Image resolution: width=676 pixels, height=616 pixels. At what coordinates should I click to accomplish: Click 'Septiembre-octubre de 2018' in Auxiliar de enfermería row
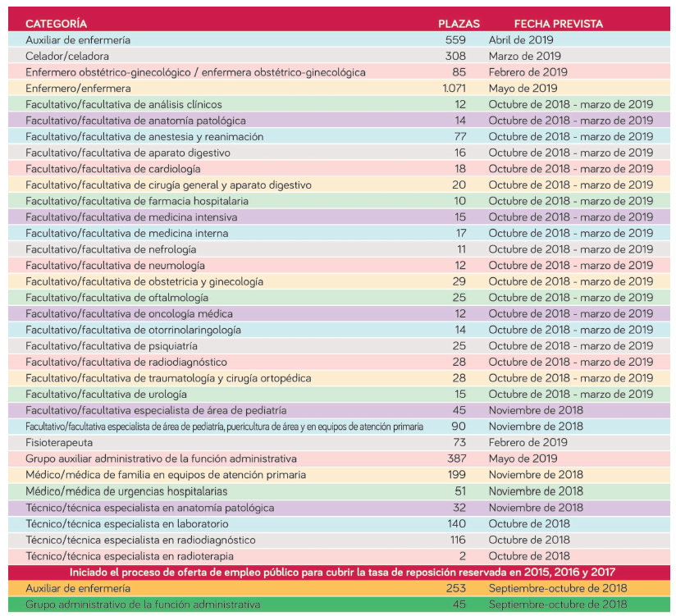coord(558,588)
